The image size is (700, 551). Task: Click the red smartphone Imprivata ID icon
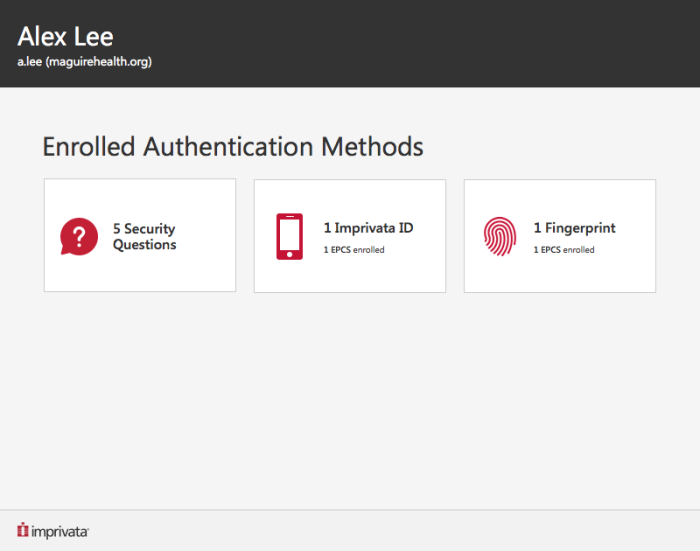pos(289,236)
